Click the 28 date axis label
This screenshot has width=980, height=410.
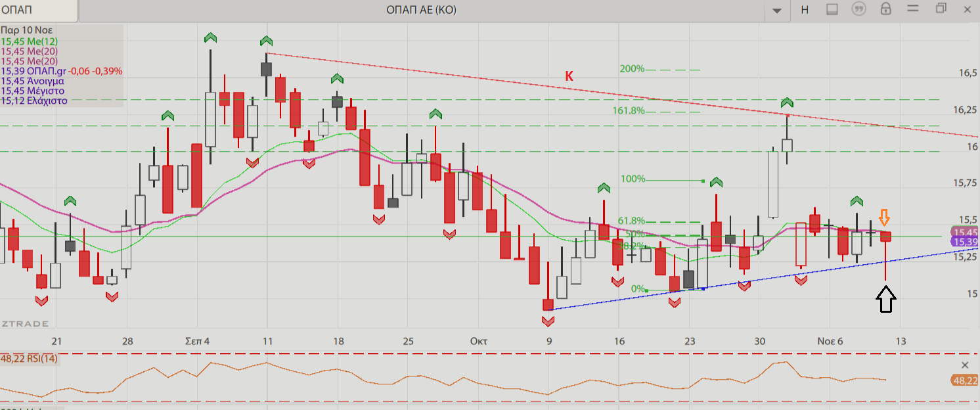[127, 341]
